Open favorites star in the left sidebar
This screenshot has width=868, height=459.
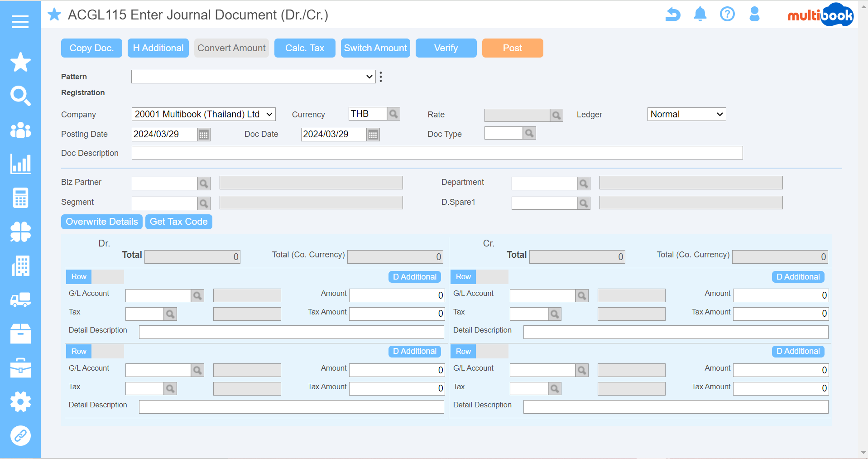tap(20, 62)
